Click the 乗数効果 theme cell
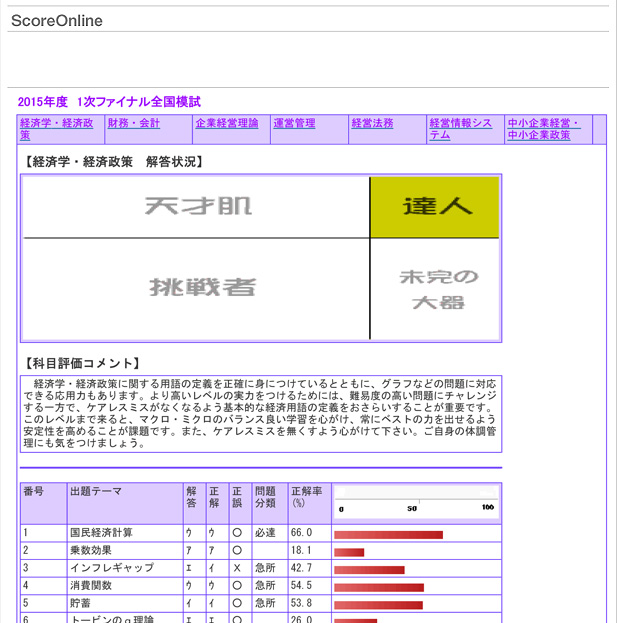The height and width of the screenshot is (623, 617). pos(125,551)
